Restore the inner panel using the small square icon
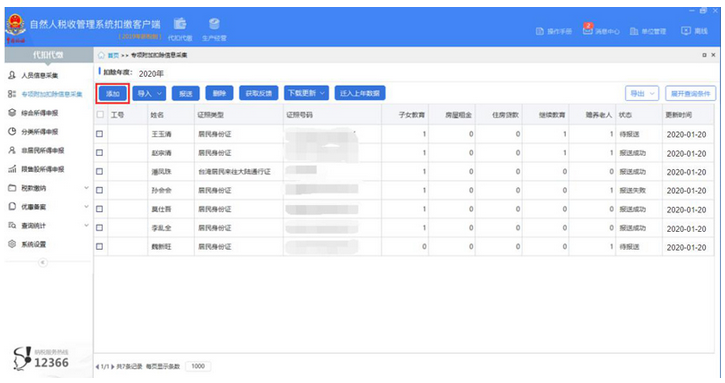The image size is (725, 383). [704, 55]
